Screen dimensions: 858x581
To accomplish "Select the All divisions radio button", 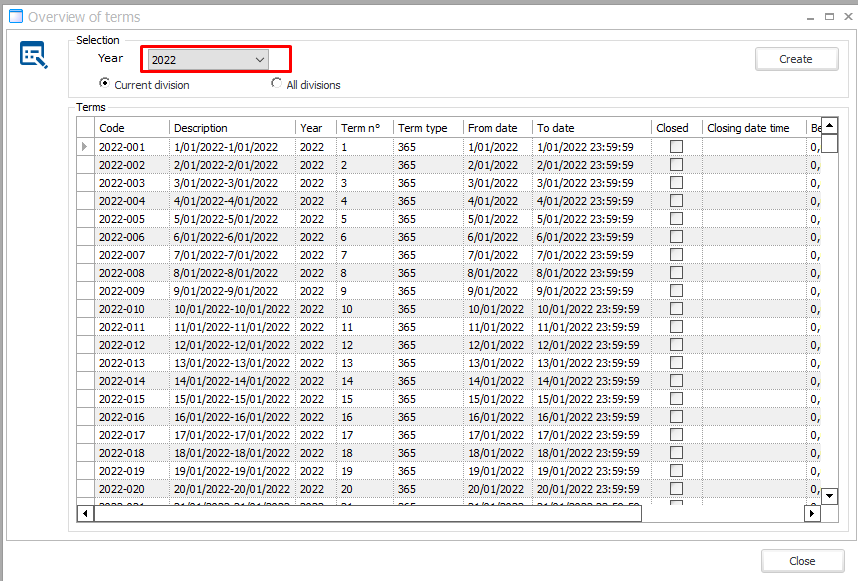I will coord(277,84).
